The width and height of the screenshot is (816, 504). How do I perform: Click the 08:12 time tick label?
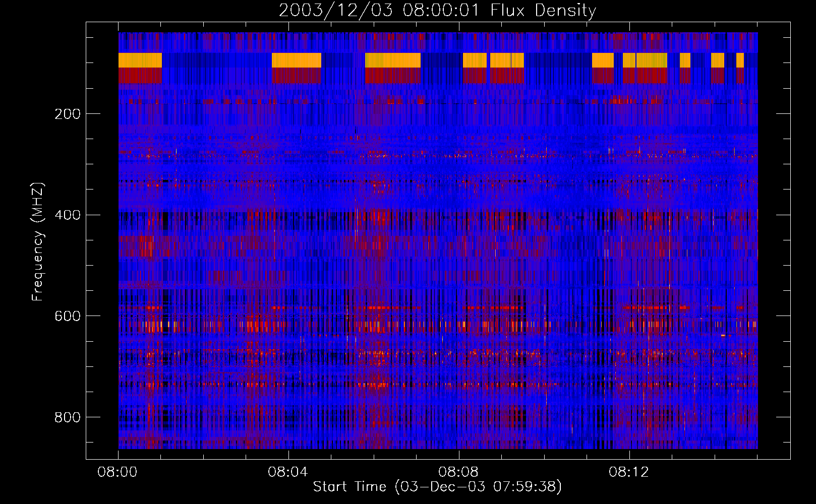tap(629, 472)
